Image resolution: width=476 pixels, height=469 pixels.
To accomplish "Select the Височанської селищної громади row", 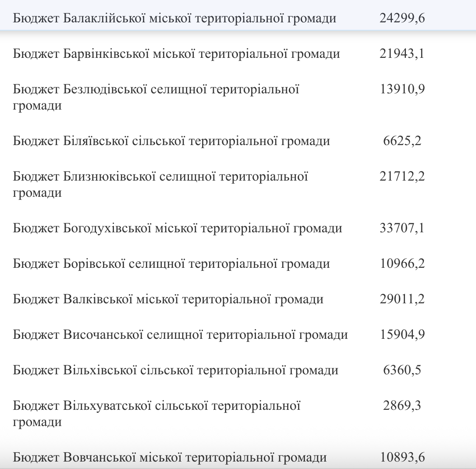I will pyautogui.click(x=238, y=334).
